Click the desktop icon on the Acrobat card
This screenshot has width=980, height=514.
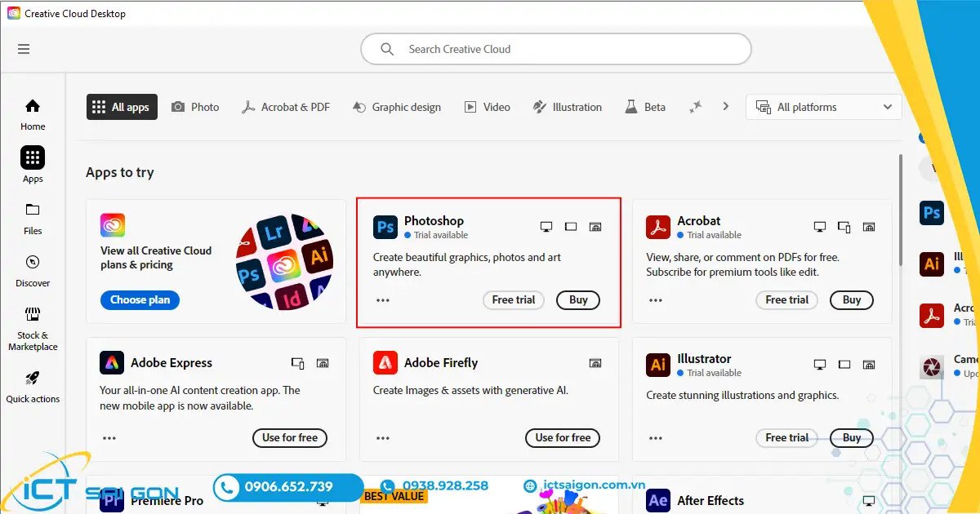coord(820,227)
